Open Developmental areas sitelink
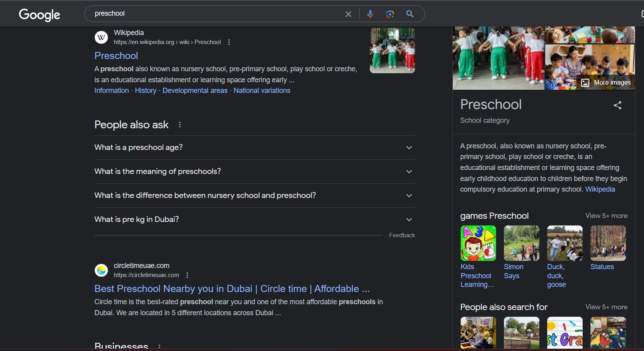This screenshot has width=644, height=351. tap(195, 91)
